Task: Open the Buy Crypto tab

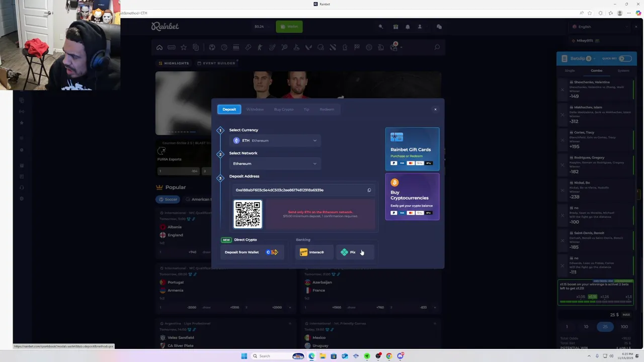Action: tap(284, 109)
